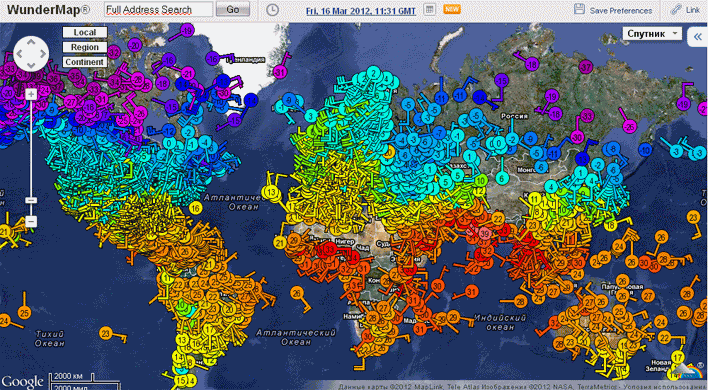Select the Local zoom level
708x390 pixels.
[85, 32]
